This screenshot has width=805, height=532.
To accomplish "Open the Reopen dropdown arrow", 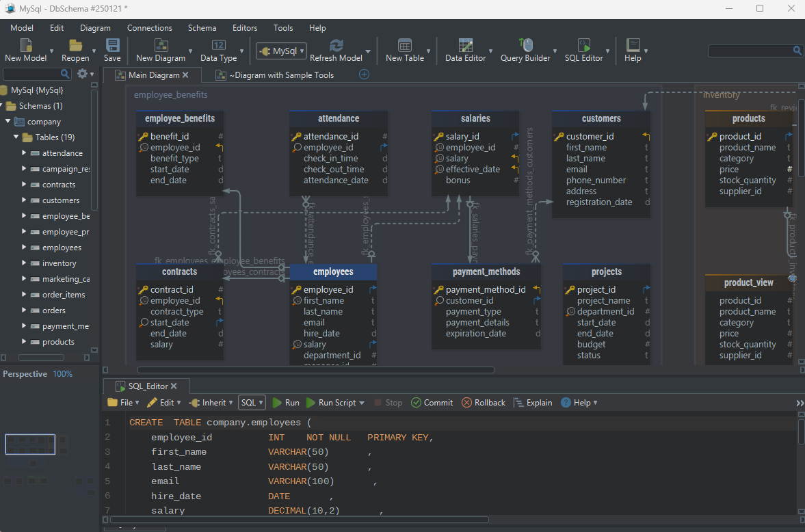I will [x=94, y=51].
